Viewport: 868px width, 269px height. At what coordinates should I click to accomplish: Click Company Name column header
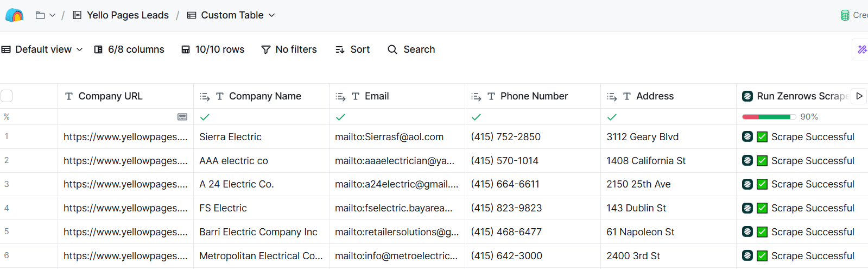click(x=261, y=96)
